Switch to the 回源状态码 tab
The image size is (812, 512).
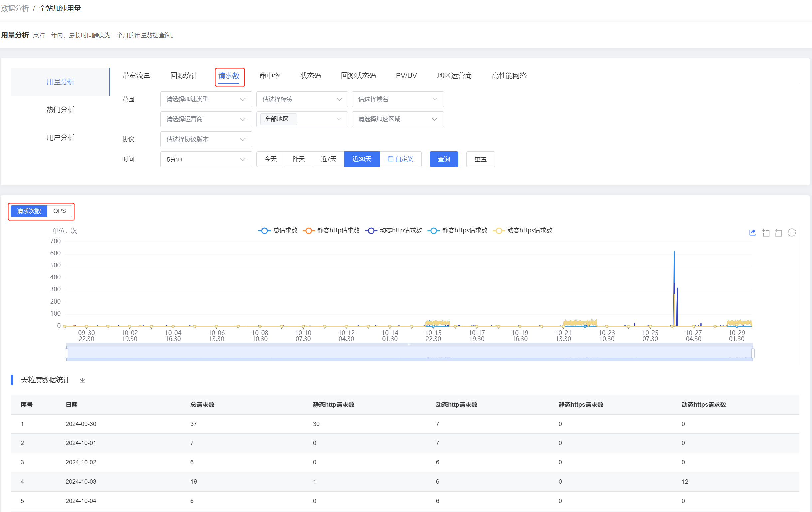[x=358, y=76]
